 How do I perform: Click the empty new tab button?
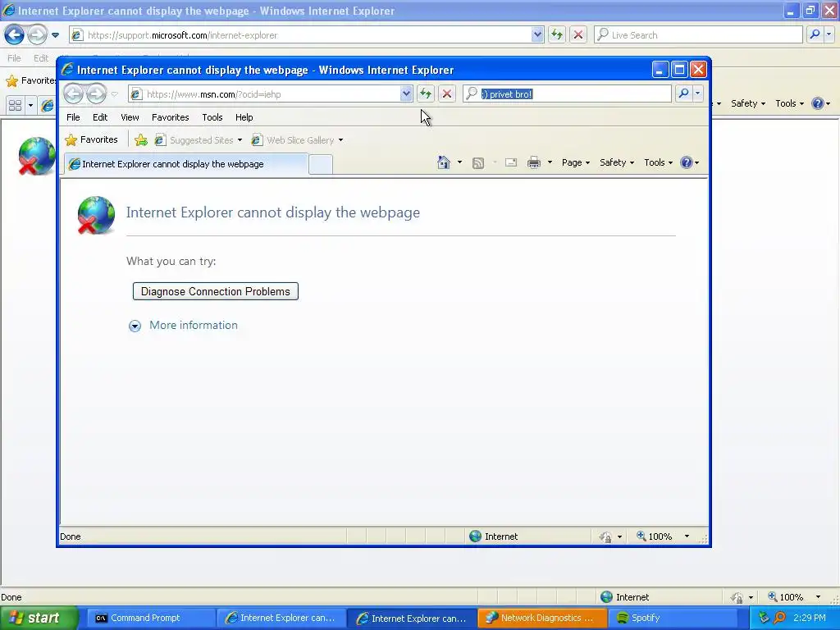point(321,164)
